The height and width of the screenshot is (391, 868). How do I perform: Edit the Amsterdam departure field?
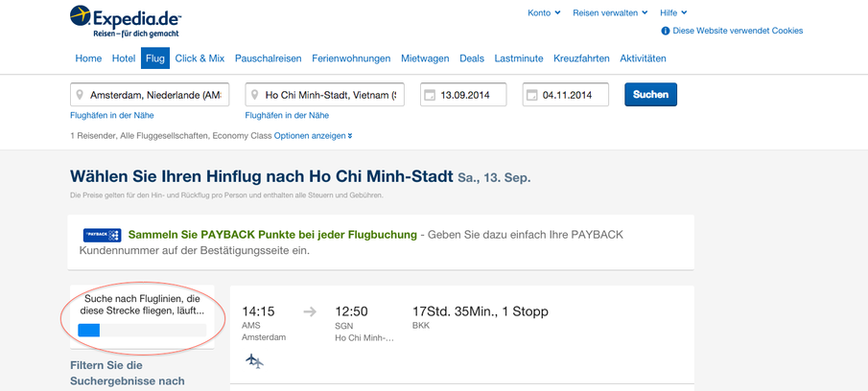click(x=150, y=95)
